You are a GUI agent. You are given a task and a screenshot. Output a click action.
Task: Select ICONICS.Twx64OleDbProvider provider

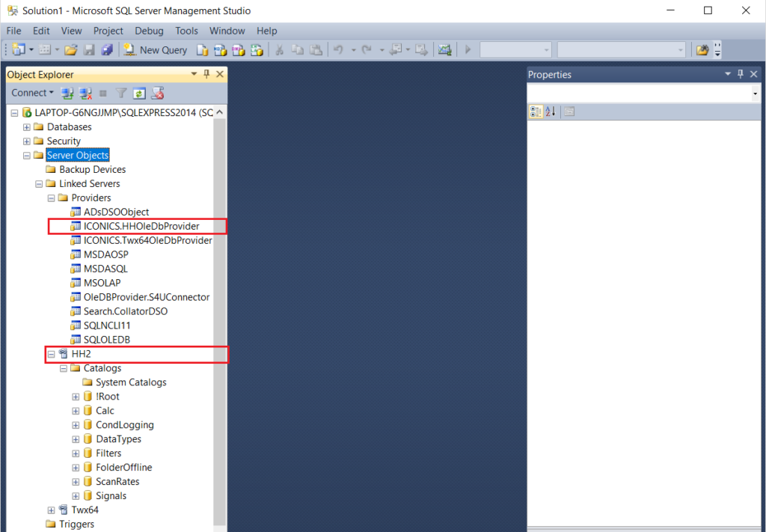(147, 240)
